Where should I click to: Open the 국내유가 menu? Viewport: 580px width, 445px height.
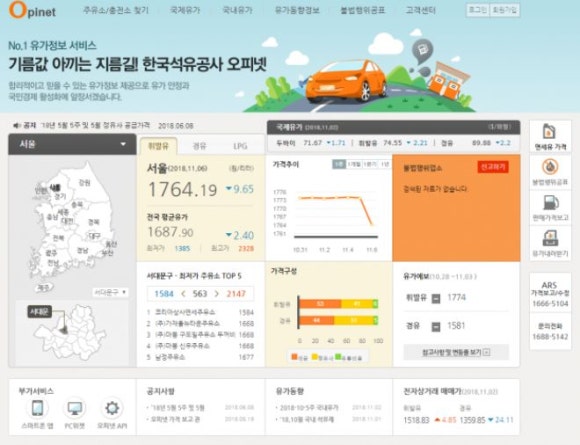coord(237,10)
